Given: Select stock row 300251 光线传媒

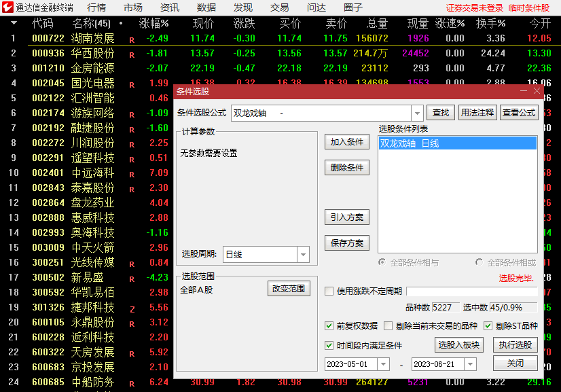Looking at the screenshot, I should point(88,262).
